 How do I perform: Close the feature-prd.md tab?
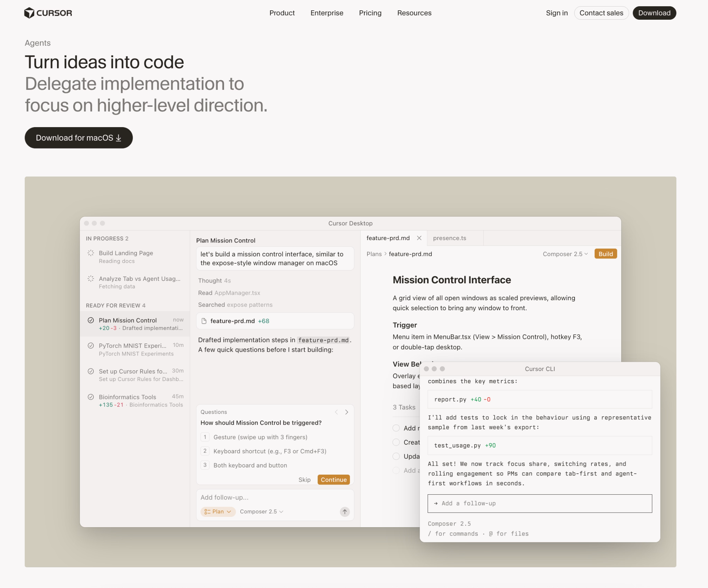coord(419,238)
